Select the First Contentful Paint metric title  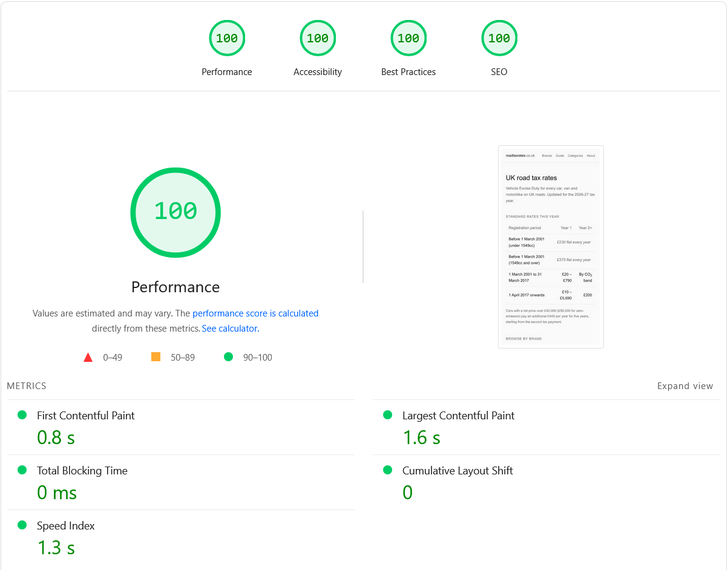point(86,416)
